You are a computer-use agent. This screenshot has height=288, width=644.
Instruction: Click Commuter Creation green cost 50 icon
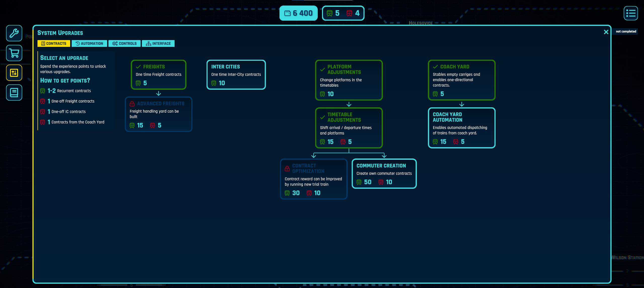pyautogui.click(x=359, y=182)
